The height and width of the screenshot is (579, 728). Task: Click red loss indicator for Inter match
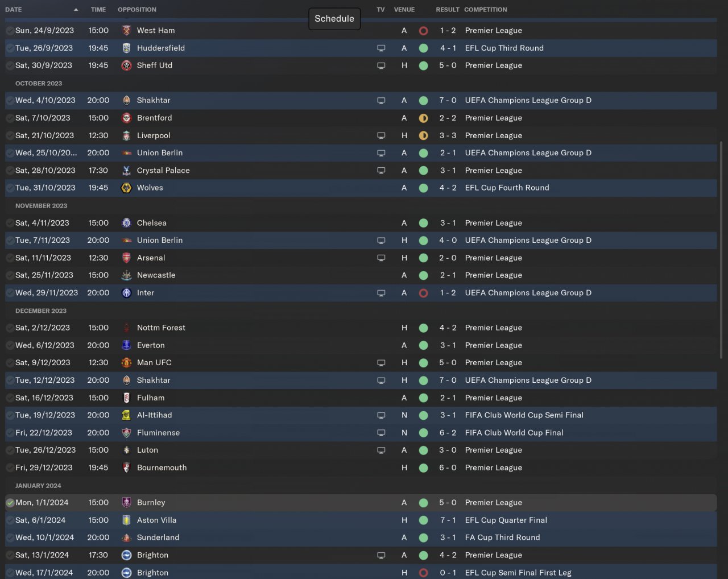point(423,293)
